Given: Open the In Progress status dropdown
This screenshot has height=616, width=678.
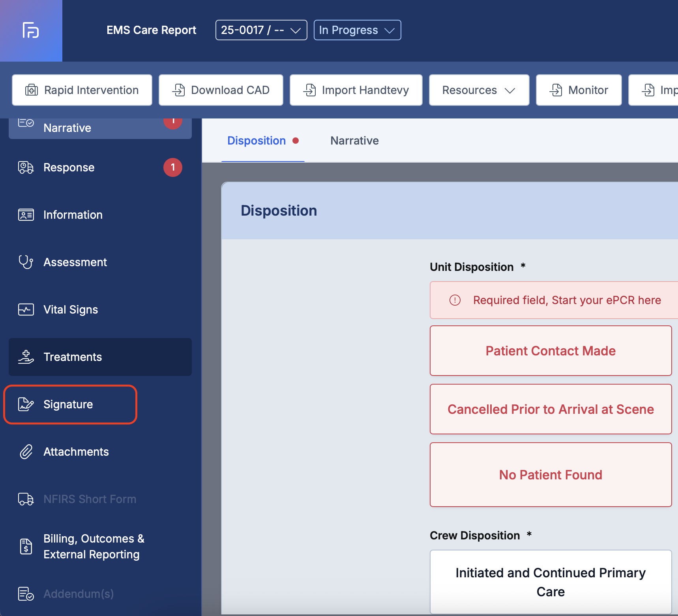Looking at the screenshot, I should point(357,30).
